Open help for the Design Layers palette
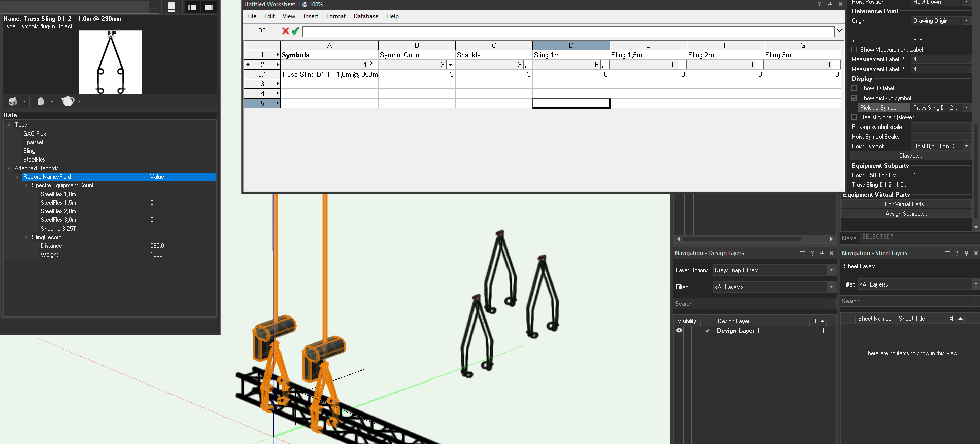This screenshot has height=444, width=980. click(812, 253)
